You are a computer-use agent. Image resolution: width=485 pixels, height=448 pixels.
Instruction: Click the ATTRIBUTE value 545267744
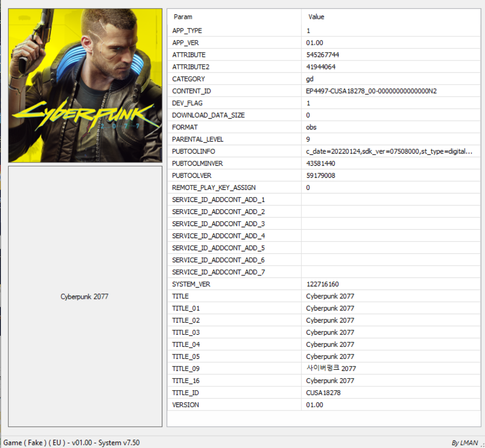(323, 55)
